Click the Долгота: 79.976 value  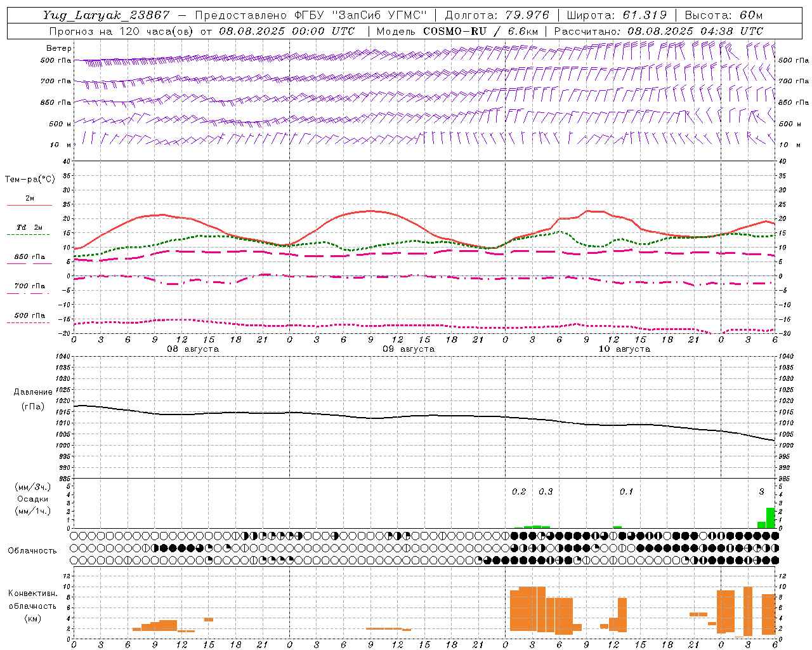point(497,15)
